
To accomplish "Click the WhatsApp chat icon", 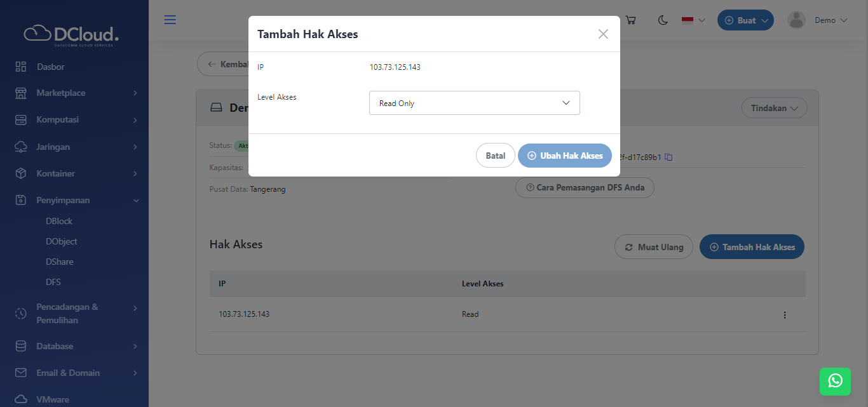I will 835,380.
